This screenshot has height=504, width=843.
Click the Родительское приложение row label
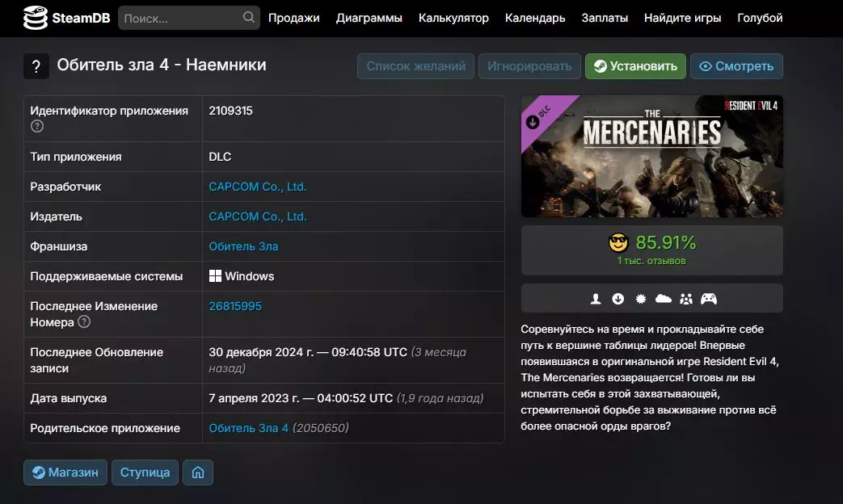pos(105,428)
